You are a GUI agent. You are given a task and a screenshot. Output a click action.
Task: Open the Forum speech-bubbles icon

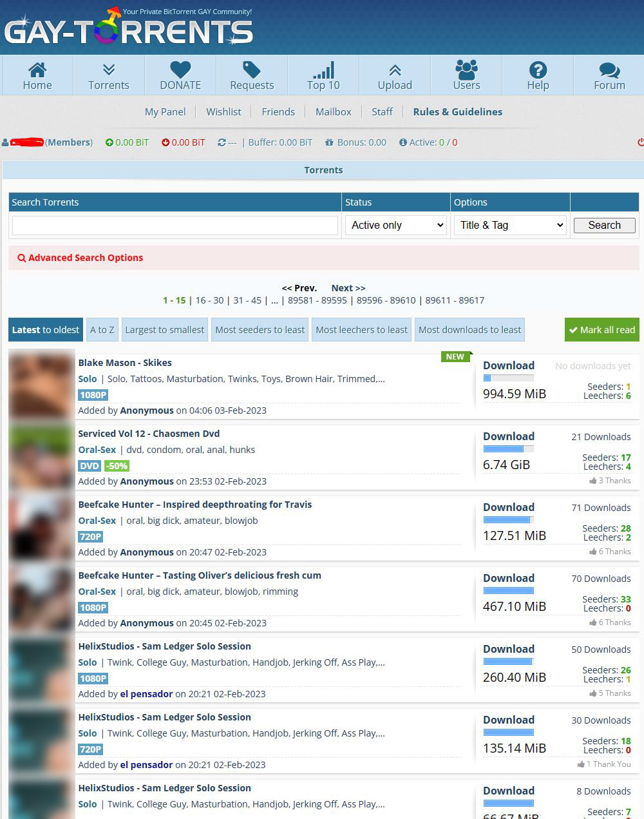(x=609, y=70)
